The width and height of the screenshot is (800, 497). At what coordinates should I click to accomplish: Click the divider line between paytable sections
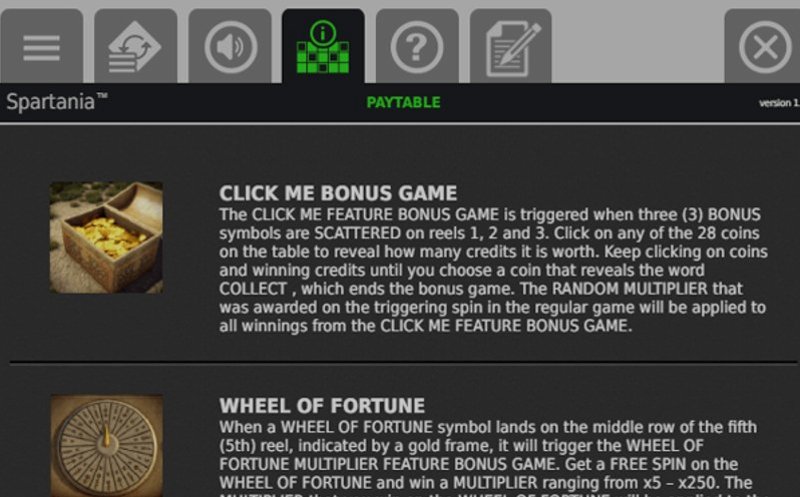pyautogui.click(x=404, y=363)
